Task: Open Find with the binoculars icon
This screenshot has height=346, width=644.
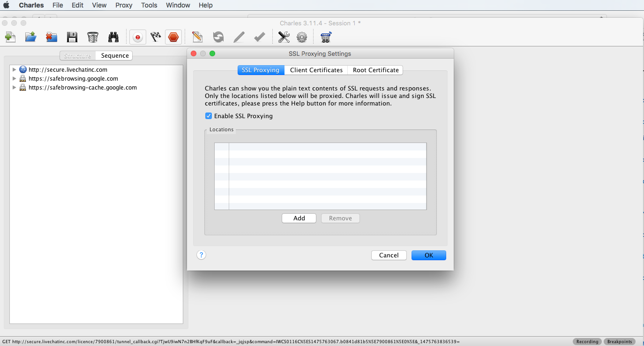Action: click(113, 37)
